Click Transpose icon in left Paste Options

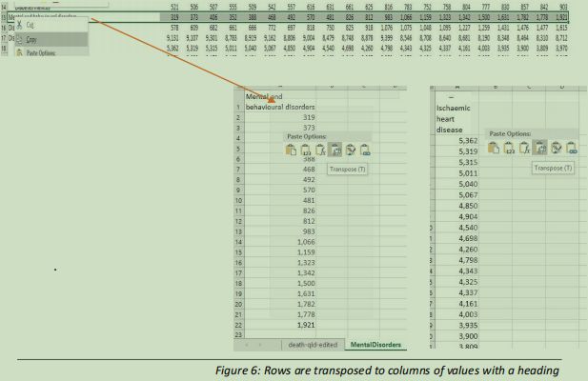(x=335, y=150)
